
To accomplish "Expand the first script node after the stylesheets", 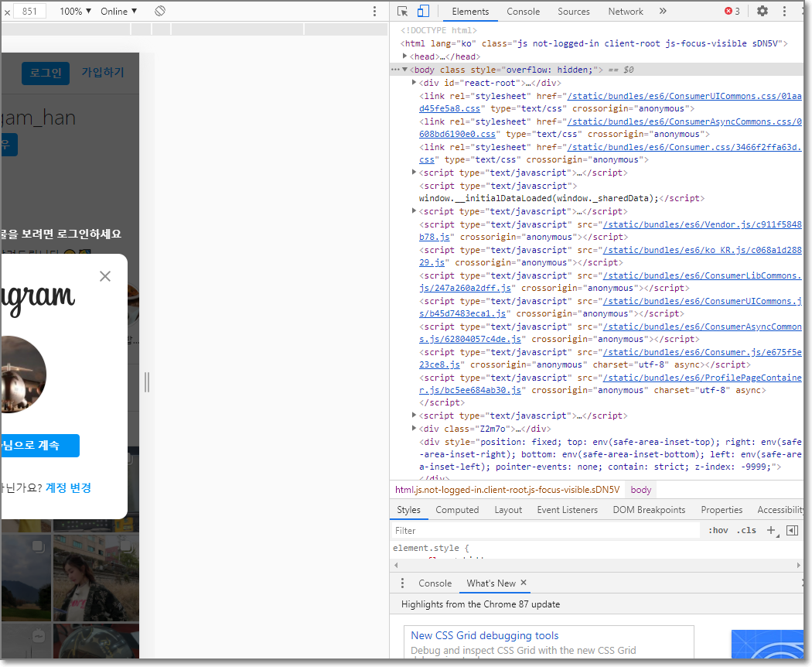I will 414,172.
